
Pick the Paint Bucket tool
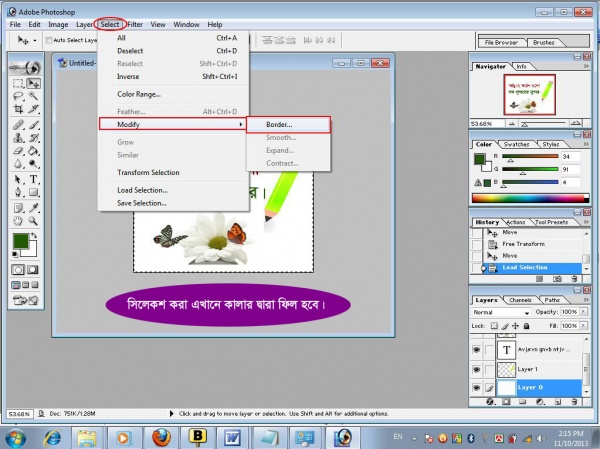click(x=34, y=151)
